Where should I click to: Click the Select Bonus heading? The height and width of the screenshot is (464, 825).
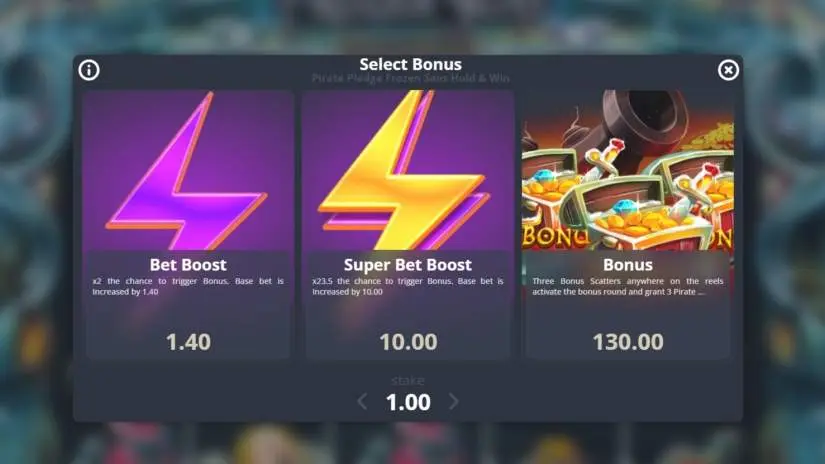410,65
